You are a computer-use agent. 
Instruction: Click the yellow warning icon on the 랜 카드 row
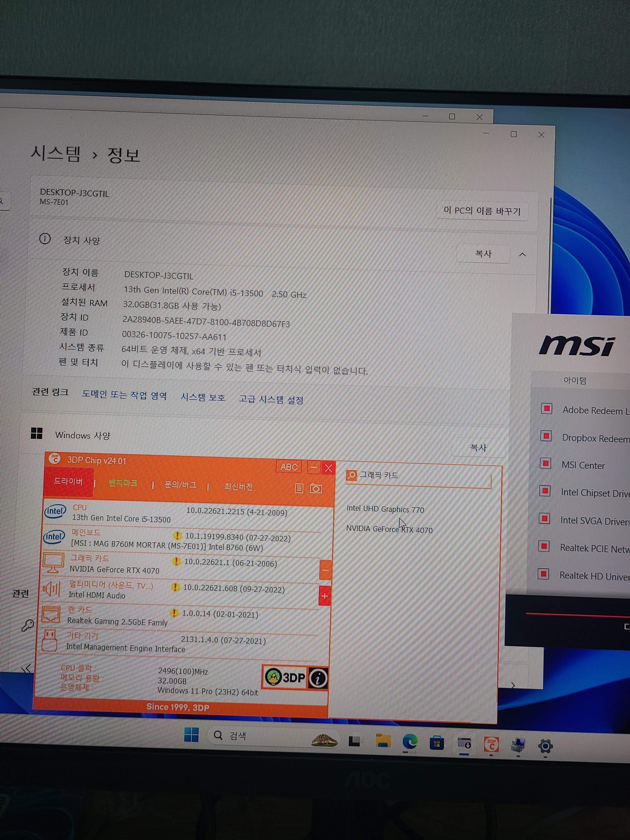174,613
